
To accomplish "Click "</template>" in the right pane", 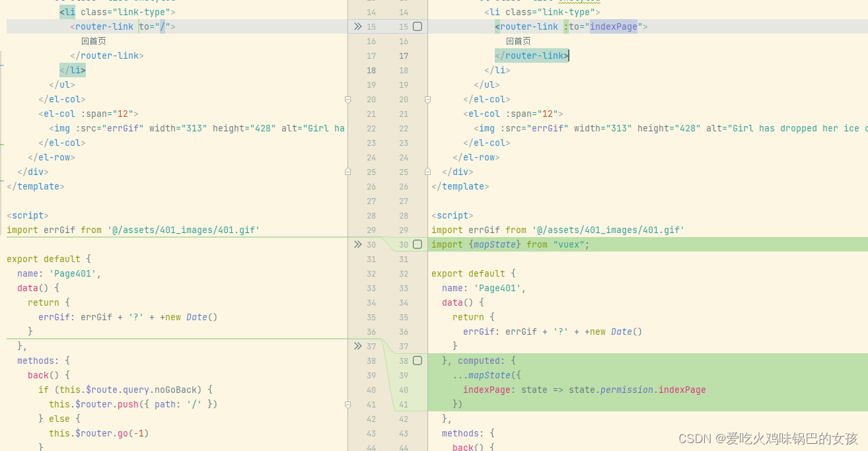I will pyautogui.click(x=460, y=186).
